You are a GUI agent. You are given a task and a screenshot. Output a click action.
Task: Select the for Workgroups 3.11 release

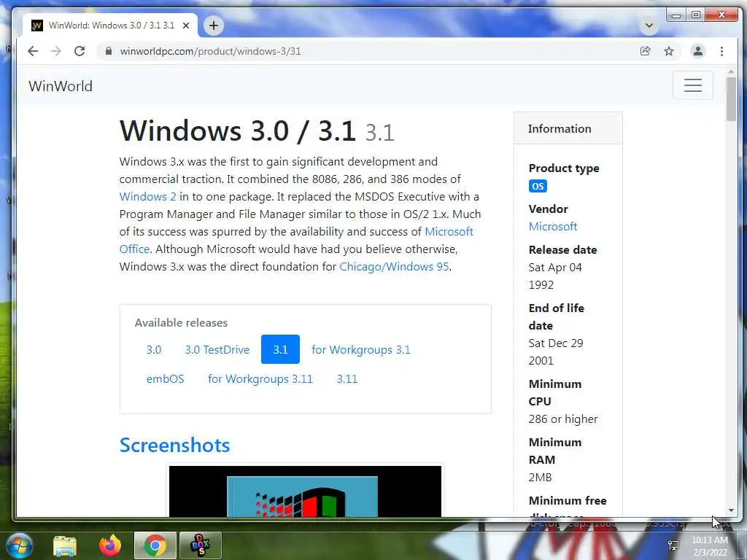pyautogui.click(x=260, y=379)
